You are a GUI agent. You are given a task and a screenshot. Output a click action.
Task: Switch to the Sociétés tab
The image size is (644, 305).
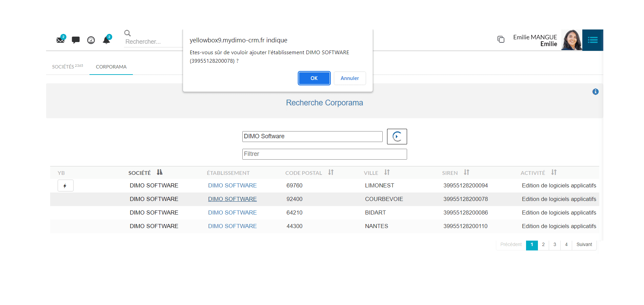pyautogui.click(x=67, y=67)
